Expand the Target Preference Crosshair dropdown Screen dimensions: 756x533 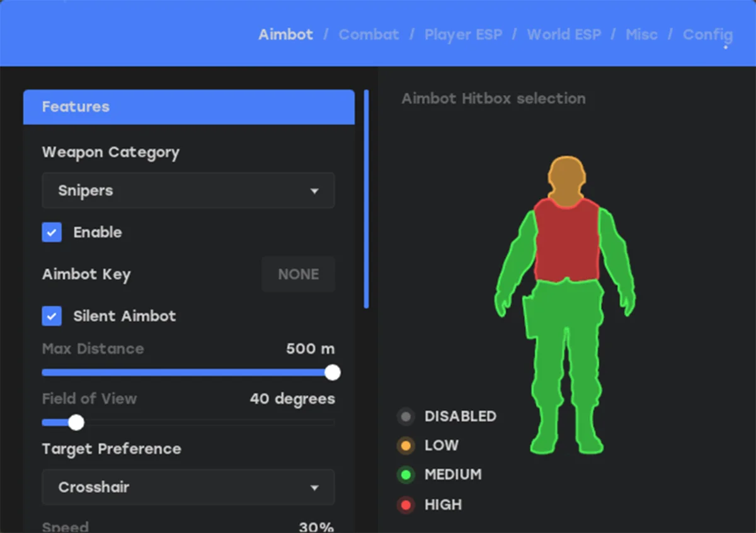click(188, 487)
